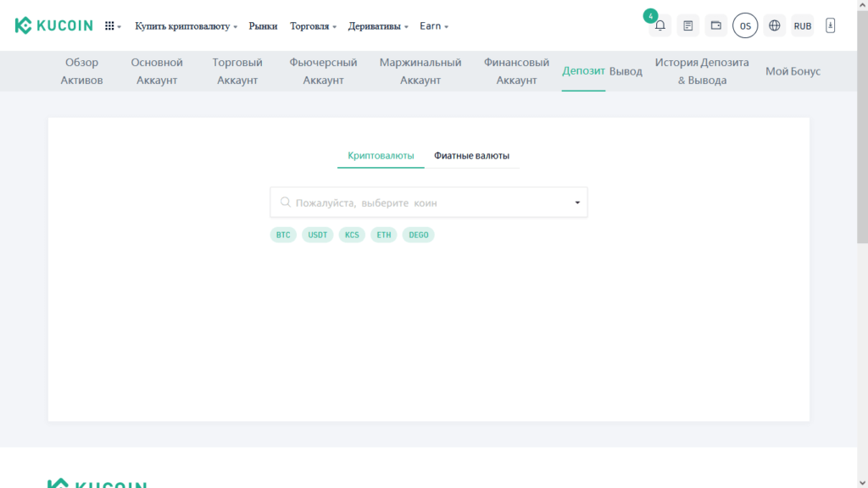Open Рынки markets link
The image size is (868, 488).
click(263, 26)
